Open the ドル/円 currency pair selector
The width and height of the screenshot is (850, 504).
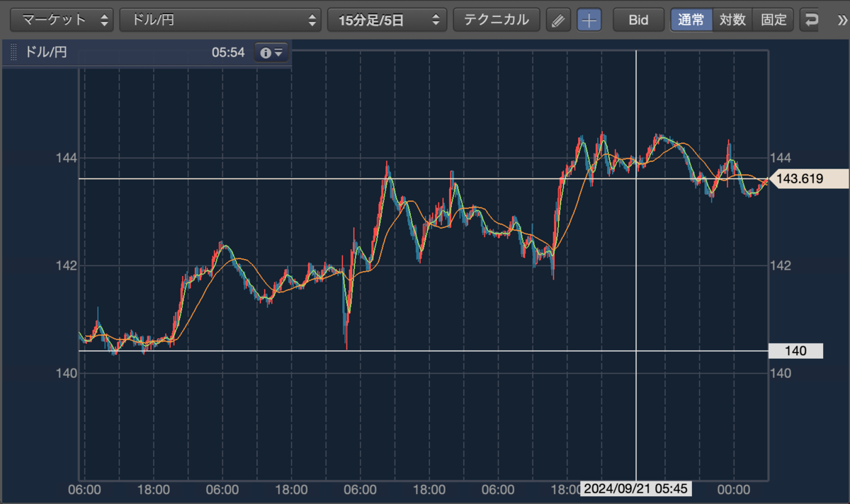pyautogui.click(x=220, y=19)
